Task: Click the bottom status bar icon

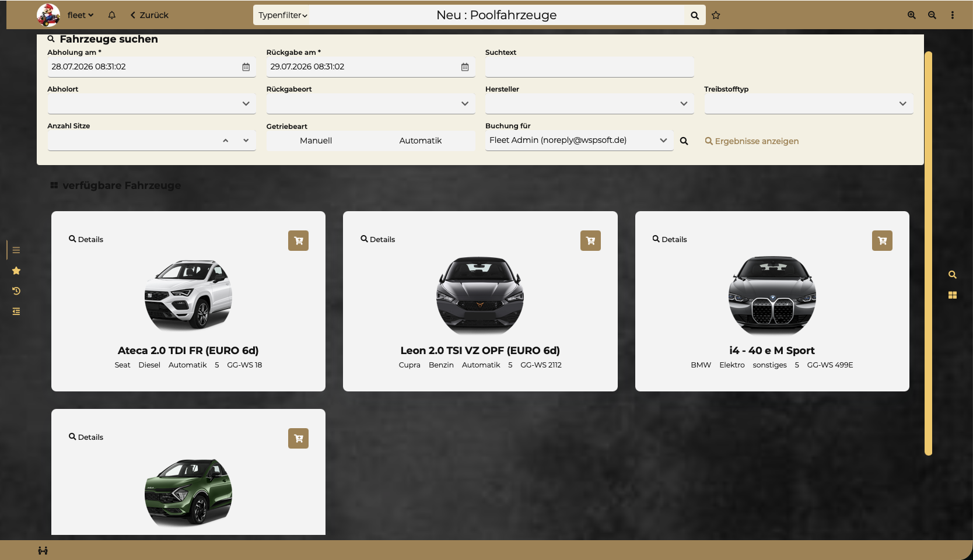Action: click(x=43, y=551)
